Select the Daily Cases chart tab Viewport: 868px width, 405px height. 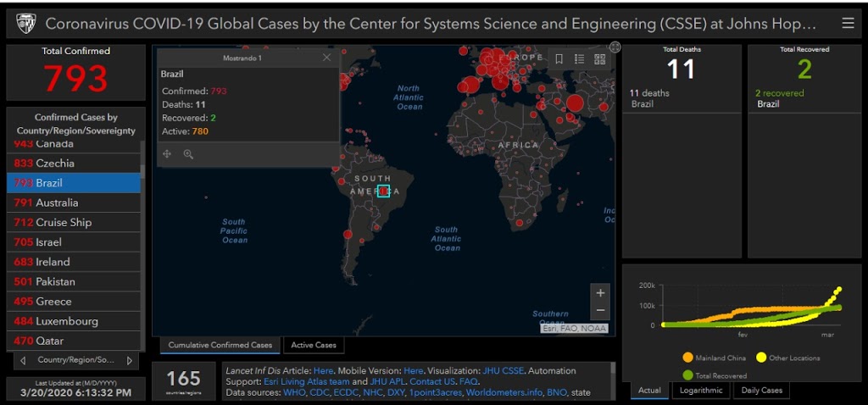tap(762, 391)
